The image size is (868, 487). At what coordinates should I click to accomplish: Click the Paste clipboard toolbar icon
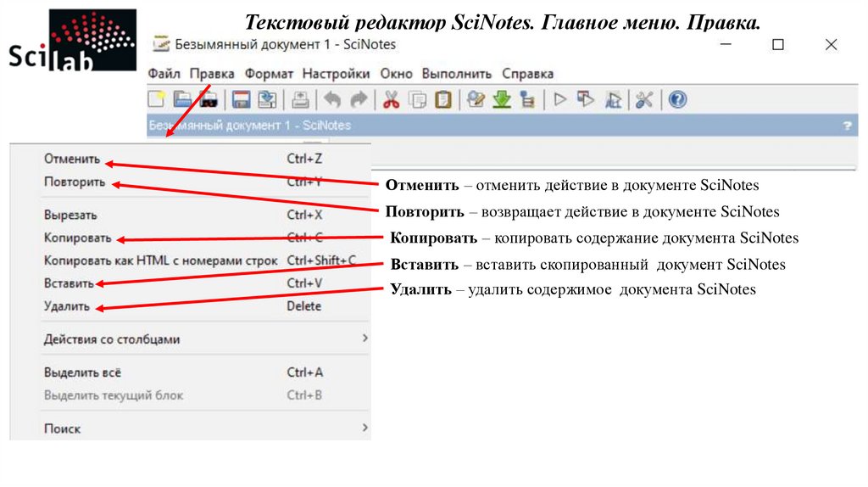pos(442,100)
